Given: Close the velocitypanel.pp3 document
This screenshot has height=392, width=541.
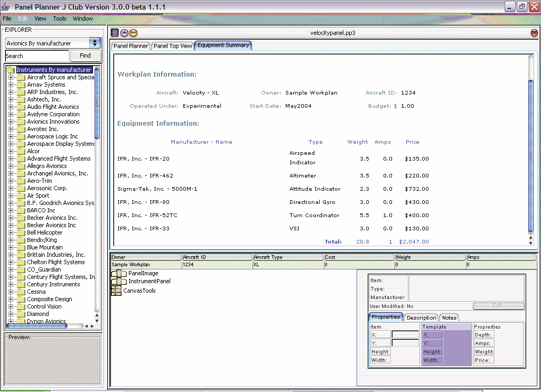Looking at the screenshot, I should tap(534, 33).
